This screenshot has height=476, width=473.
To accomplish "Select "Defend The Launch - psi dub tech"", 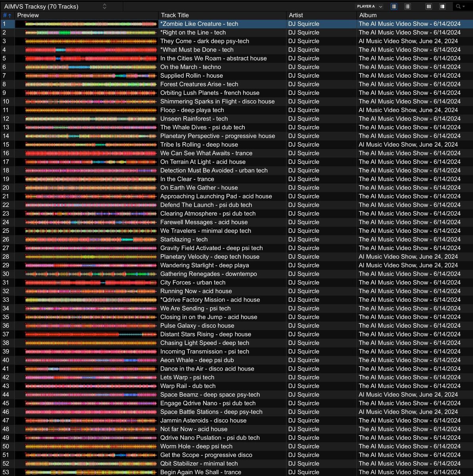I will tap(206, 205).
